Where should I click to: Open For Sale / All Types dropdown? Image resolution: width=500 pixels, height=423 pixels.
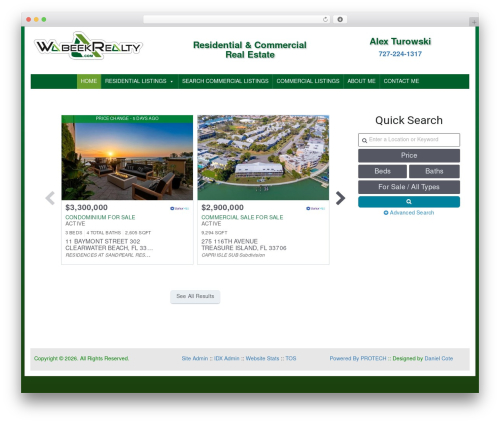[409, 187]
